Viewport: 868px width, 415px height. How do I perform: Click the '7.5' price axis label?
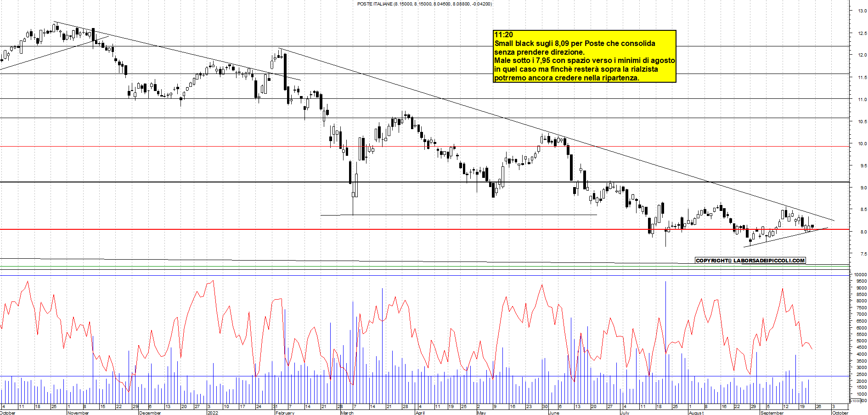click(863, 254)
